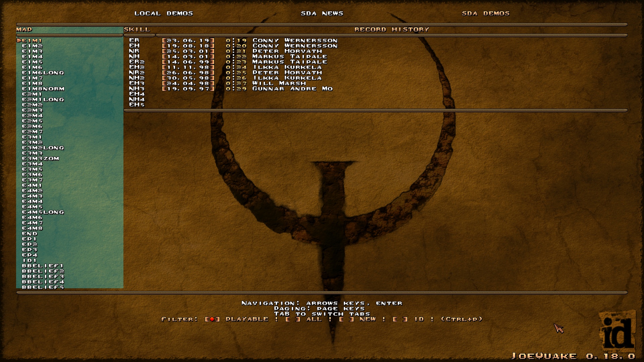Select map E1M1 in the list
Image resolution: width=644 pixels, height=362 pixels.
pos(32,41)
